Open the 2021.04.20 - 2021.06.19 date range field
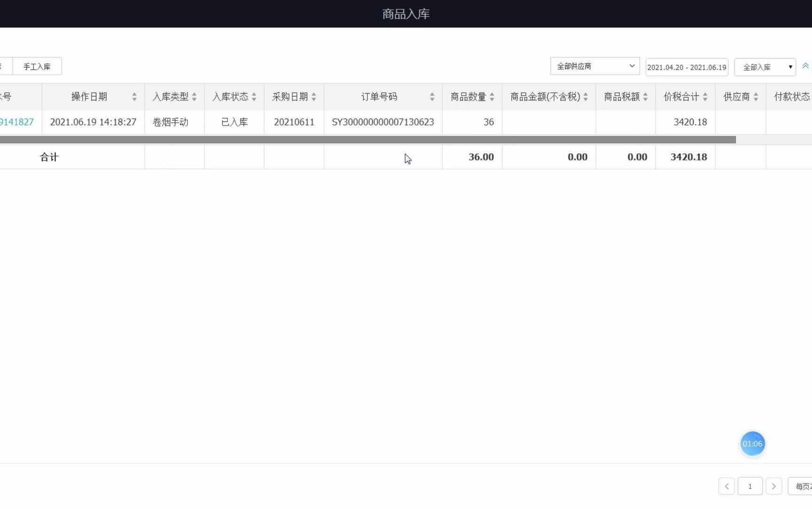This screenshot has height=508, width=812. click(x=687, y=67)
